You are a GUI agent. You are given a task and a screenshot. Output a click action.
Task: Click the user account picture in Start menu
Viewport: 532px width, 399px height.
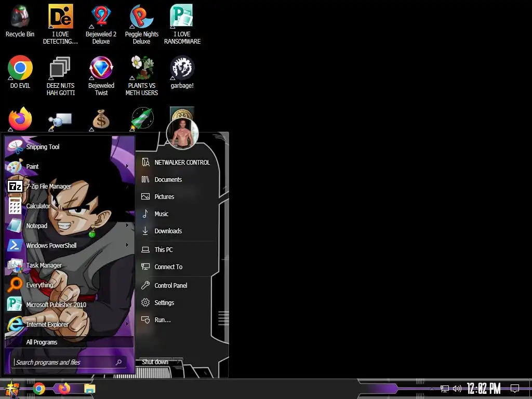(x=182, y=134)
